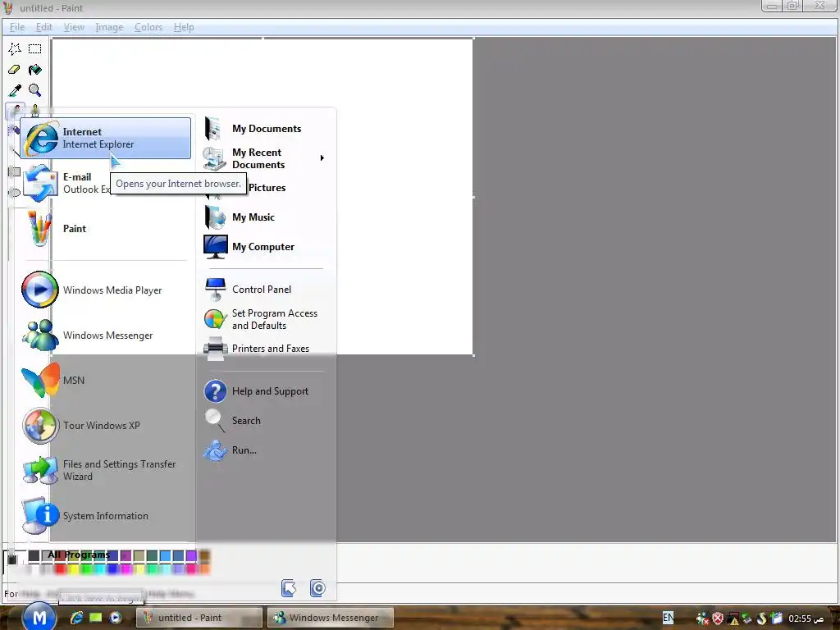Open My Pictures folder

pos(267,188)
